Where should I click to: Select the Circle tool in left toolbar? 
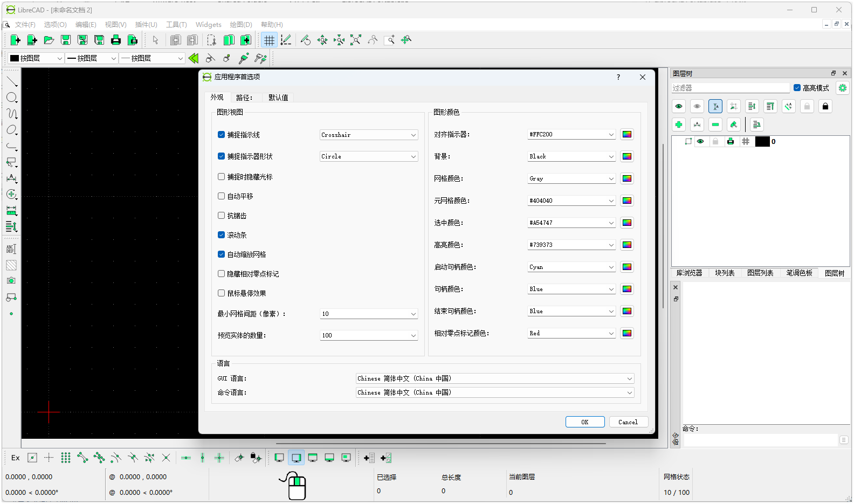tap(11, 98)
